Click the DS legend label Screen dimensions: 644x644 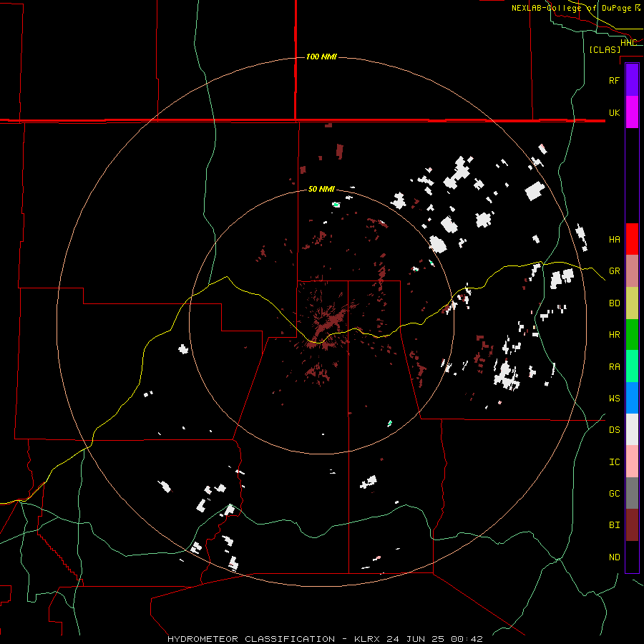[614, 429]
